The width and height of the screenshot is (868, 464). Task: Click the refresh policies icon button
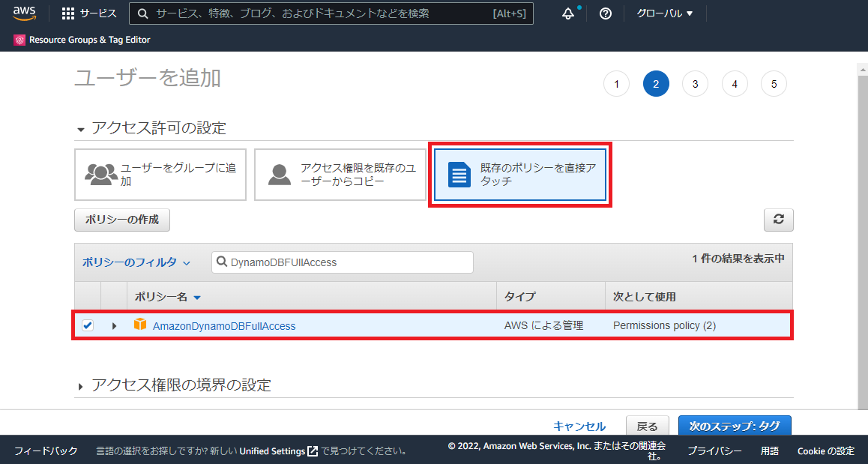click(778, 220)
